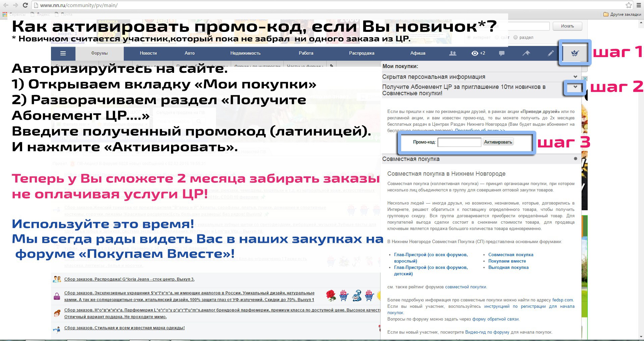Open 'Выгодная покупка' forum link
The width and height of the screenshot is (644, 341).
tap(508, 268)
